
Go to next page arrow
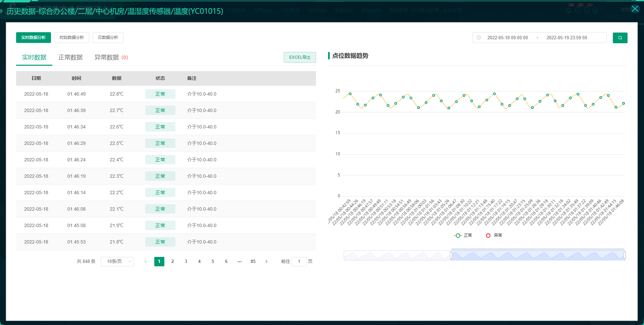click(267, 261)
